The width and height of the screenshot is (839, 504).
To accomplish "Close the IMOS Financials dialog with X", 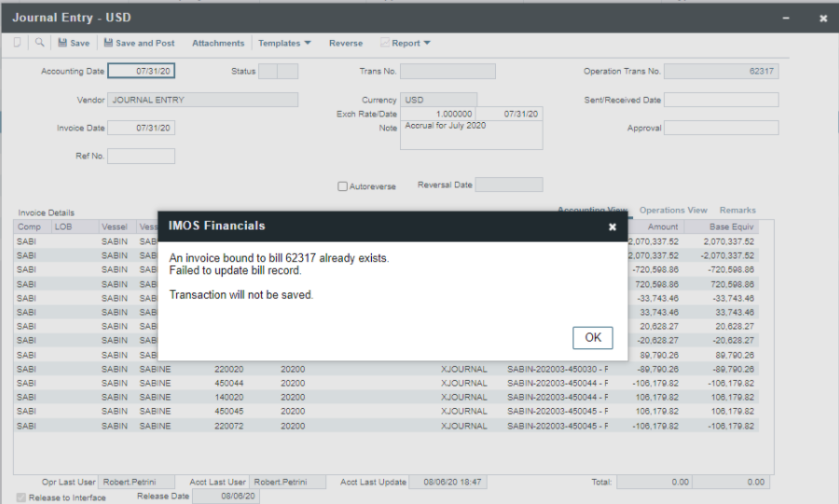I will [612, 226].
